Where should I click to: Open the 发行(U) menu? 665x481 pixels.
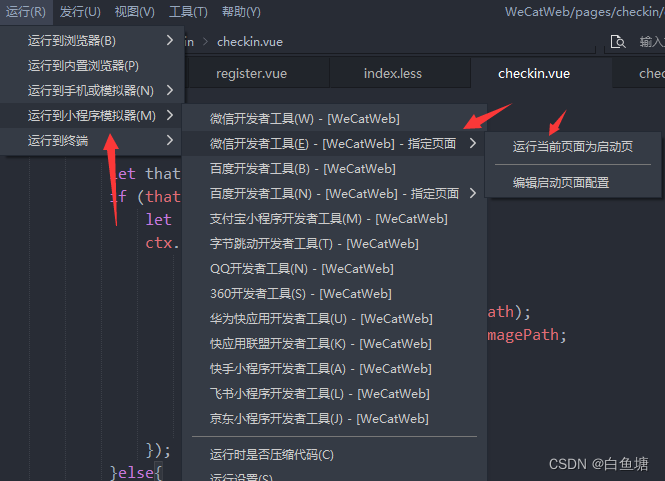tap(80, 12)
